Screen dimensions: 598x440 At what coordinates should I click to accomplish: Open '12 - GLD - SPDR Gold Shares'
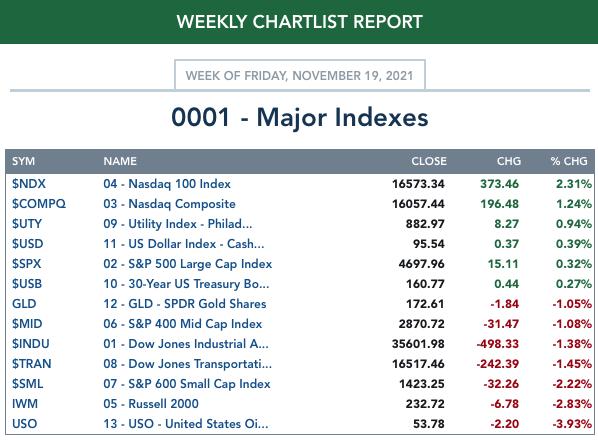(185, 304)
